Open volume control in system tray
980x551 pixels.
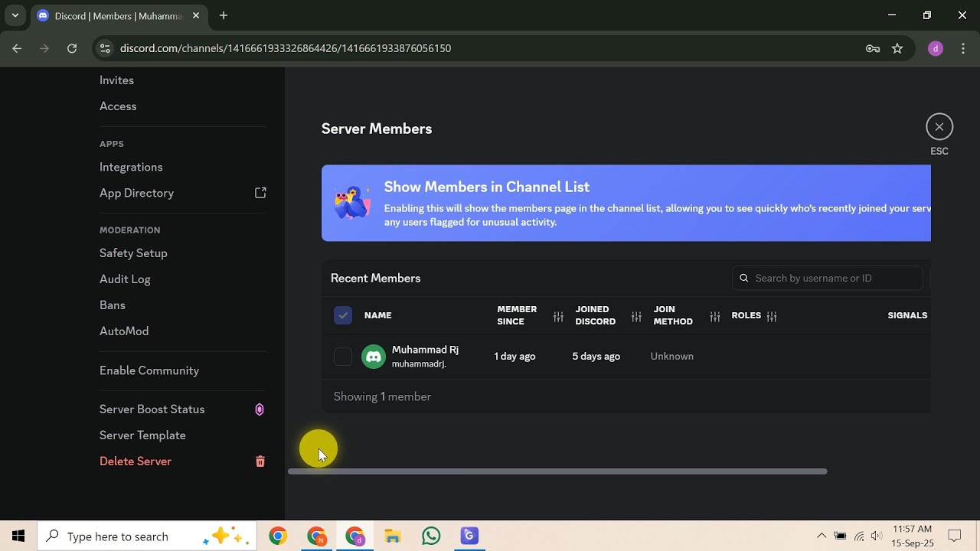point(877,536)
